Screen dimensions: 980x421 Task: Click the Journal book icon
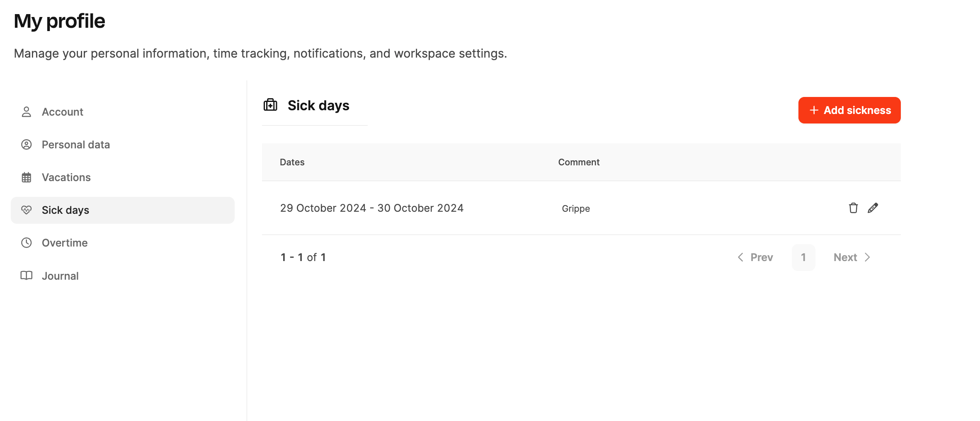tap(27, 276)
